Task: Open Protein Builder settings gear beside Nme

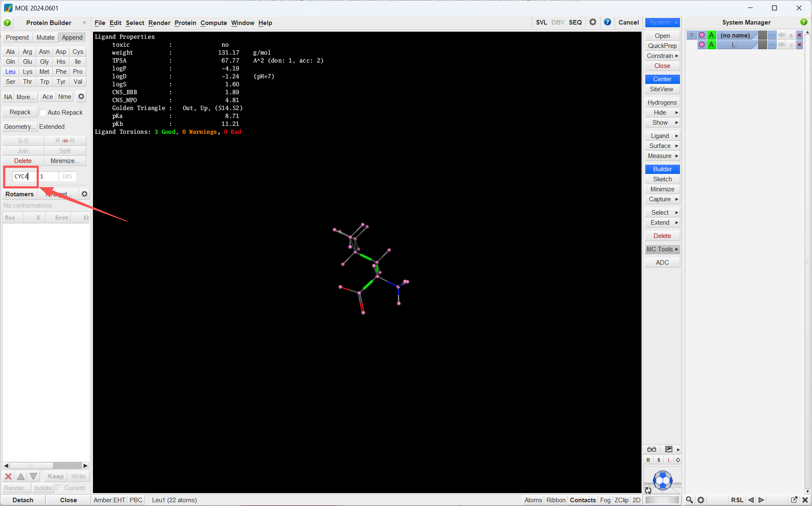Action: (81, 97)
